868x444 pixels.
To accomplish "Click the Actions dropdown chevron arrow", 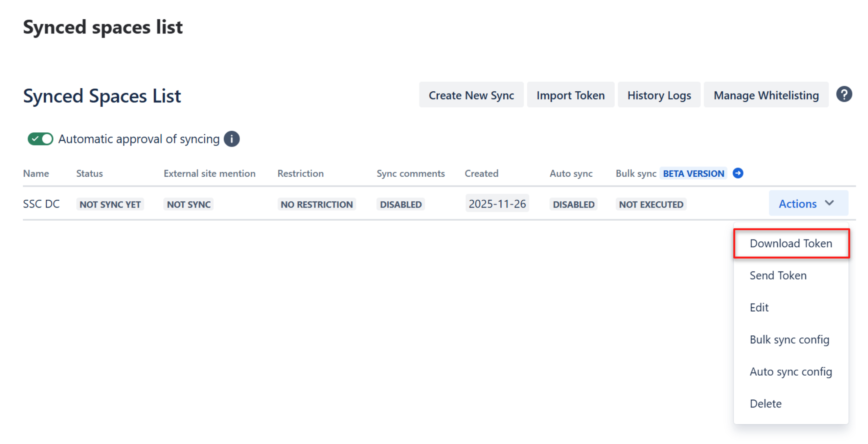I will click(829, 203).
